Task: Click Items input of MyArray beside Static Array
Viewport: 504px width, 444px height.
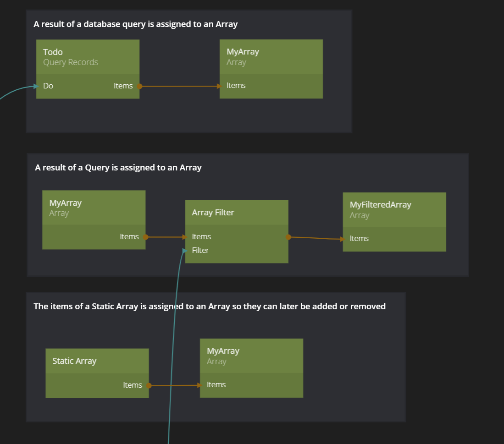Action: pos(216,385)
